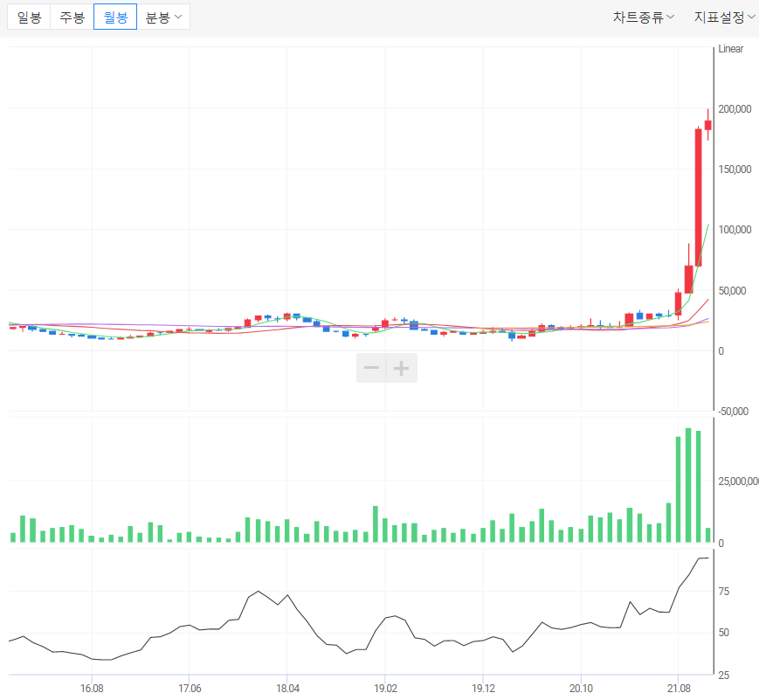Click the 150,000 price axis label
This screenshot has height=700, width=759.
click(735, 169)
